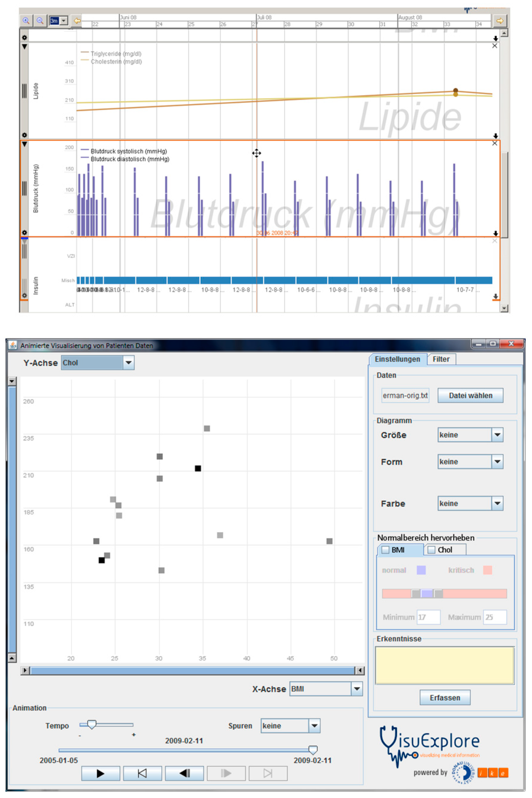Switch to the Filter tab

point(441,359)
